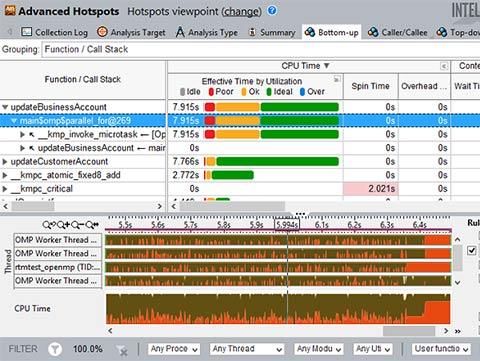Viewport: 480px width, 361px height.
Task: Click the CPU Time graph in timeline
Action: [278, 309]
